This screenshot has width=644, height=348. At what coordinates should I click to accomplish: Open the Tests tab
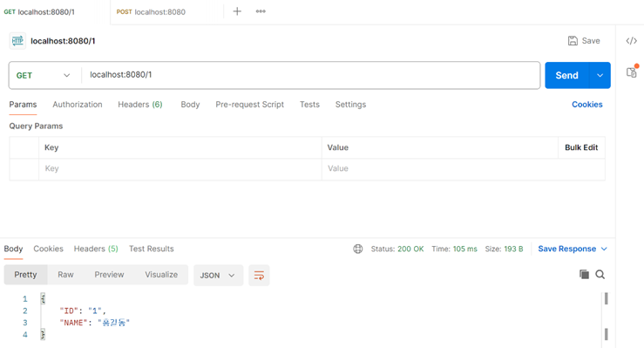309,105
